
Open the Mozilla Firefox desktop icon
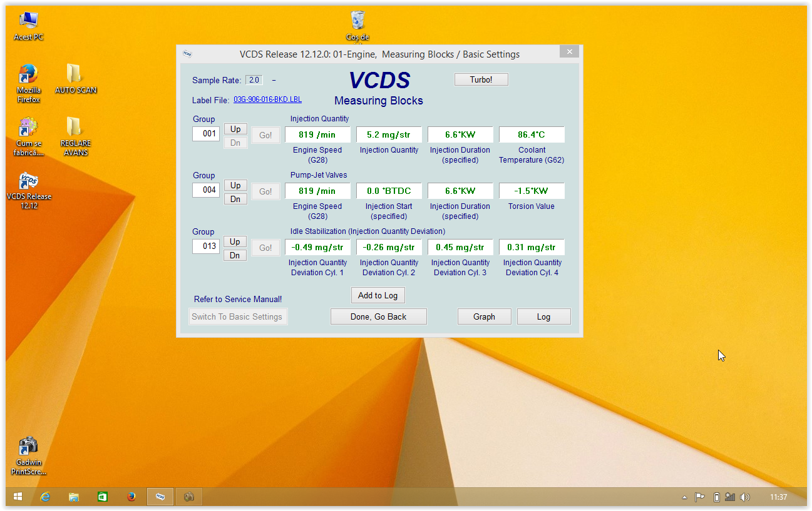tap(29, 76)
